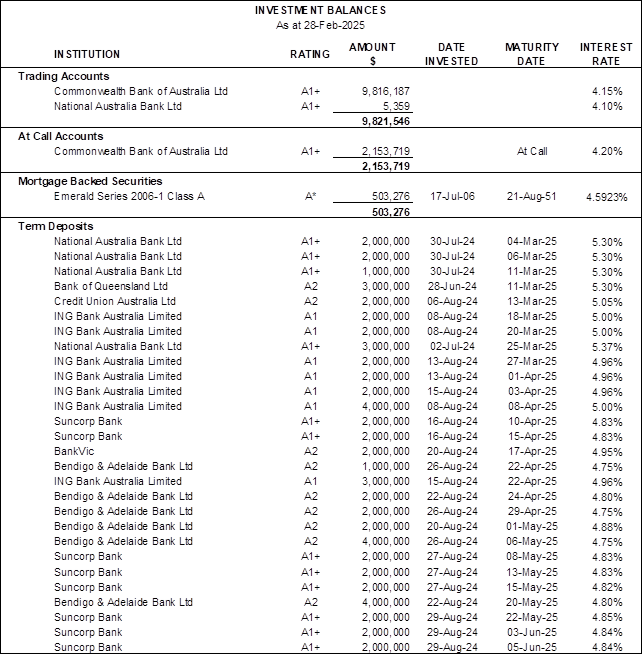Click the 01-Apr-25 maturity date

pos(532,377)
